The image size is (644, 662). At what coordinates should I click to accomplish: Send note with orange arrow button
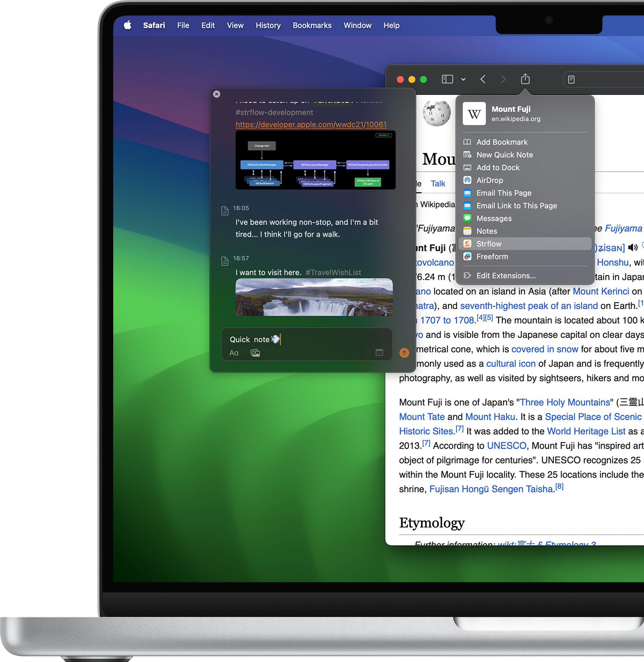404,353
